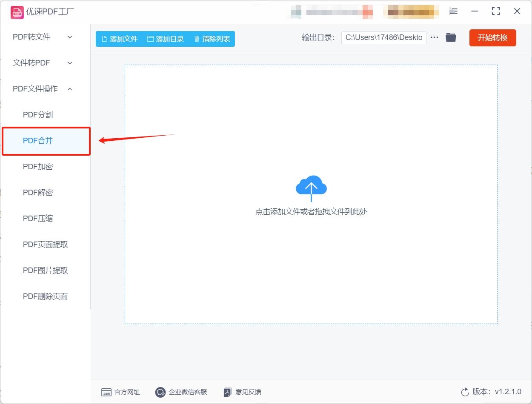Open the output folder icon
This screenshot has height=404, width=532.
[451, 37]
